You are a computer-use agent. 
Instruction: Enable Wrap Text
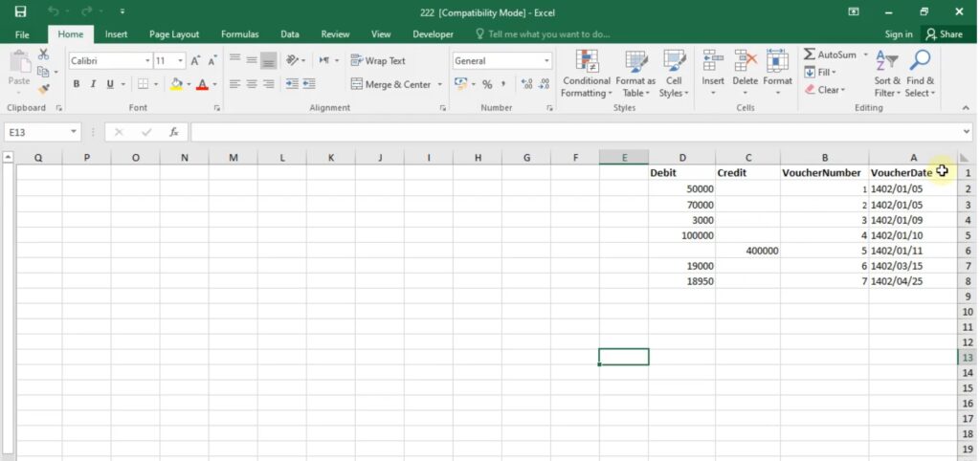(378, 60)
